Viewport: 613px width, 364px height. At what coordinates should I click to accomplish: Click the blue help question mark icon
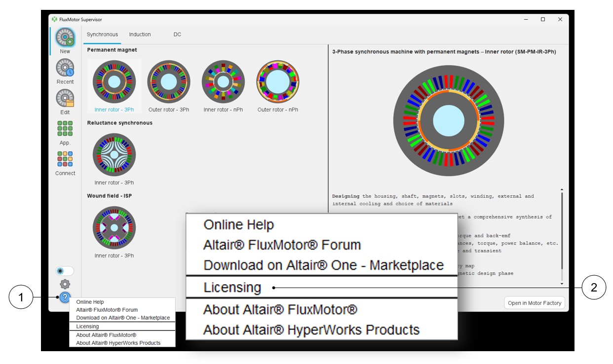click(65, 297)
